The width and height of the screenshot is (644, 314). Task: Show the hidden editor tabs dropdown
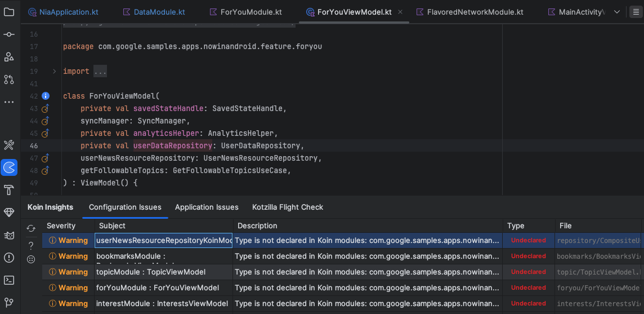point(617,12)
